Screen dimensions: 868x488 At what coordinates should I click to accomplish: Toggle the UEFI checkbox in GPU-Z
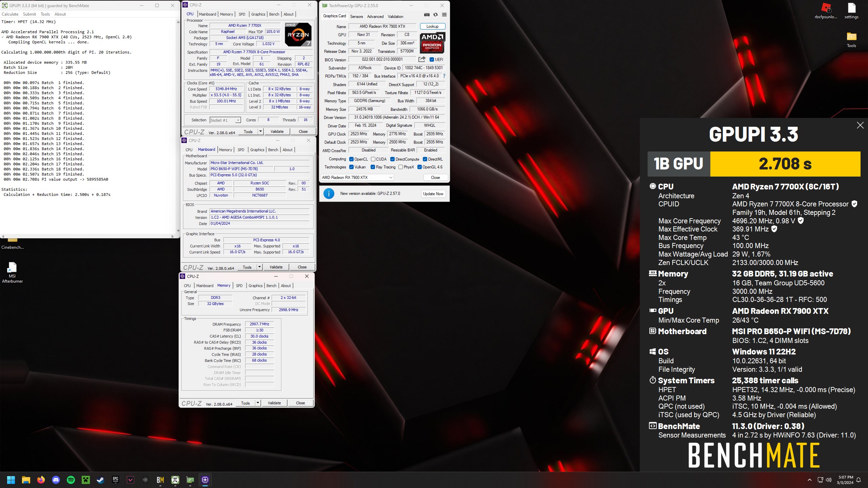click(x=432, y=60)
